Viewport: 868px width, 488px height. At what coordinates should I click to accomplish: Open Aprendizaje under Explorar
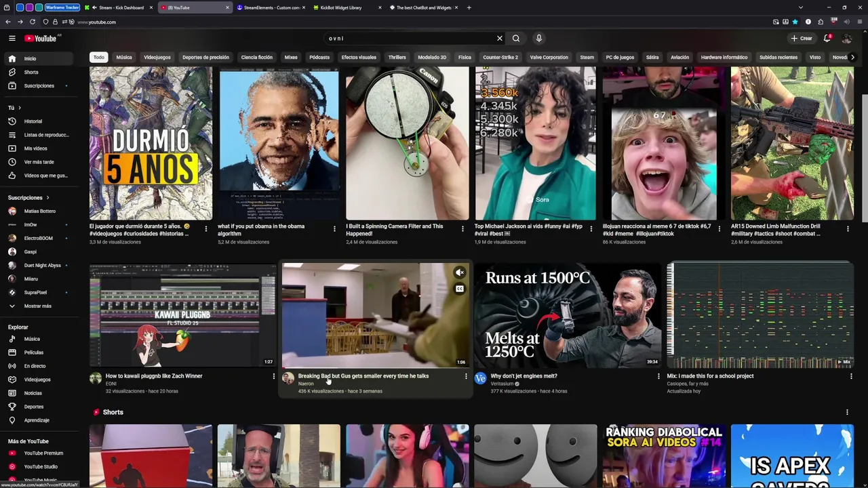click(38, 420)
